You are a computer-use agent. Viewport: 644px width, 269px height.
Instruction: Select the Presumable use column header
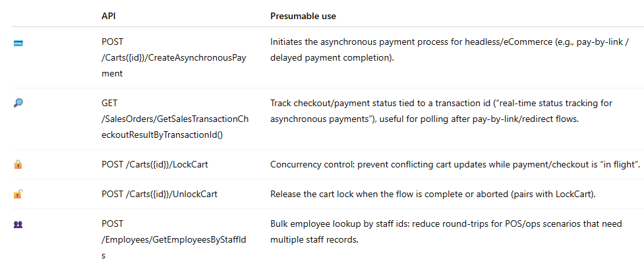pyautogui.click(x=303, y=16)
